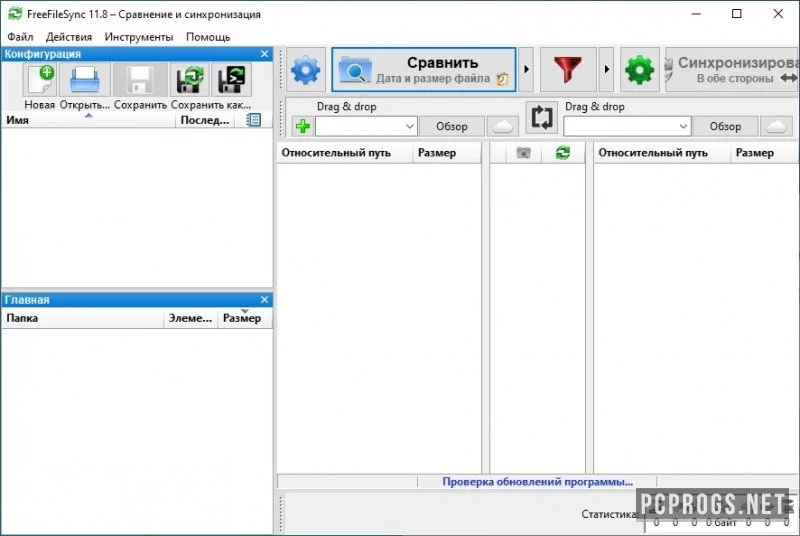Image resolution: width=800 pixels, height=536 pixels.
Task: Open the blue gear comparison settings
Action: [x=306, y=70]
